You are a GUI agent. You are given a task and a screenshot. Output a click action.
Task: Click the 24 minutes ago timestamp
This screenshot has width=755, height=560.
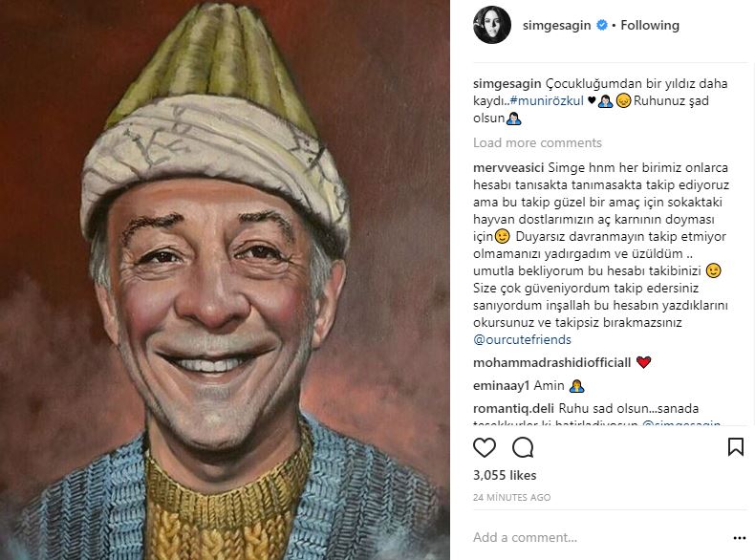coord(511,498)
